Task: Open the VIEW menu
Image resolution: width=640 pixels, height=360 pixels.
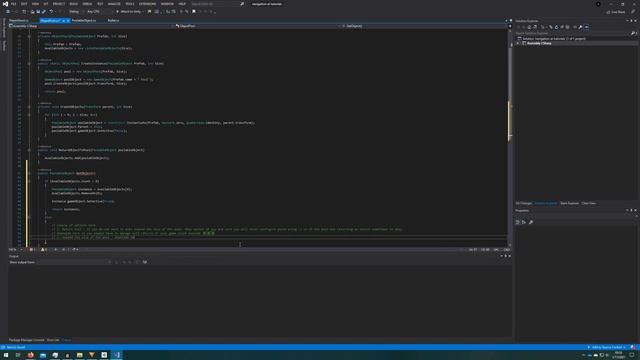Action: 35,4
